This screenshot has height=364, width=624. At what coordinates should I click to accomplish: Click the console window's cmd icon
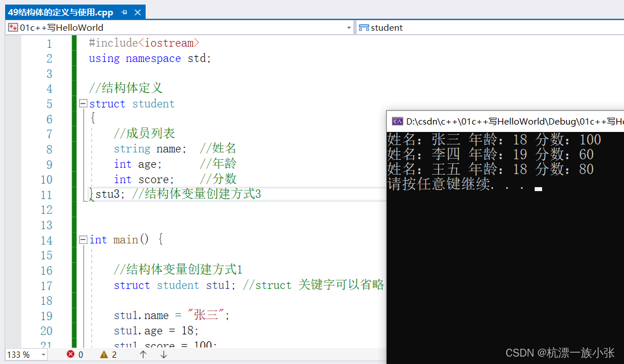397,121
